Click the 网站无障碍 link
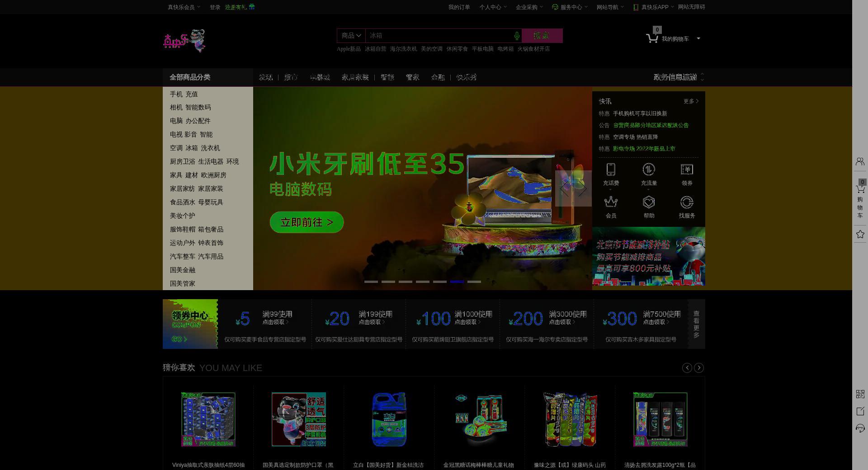 click(691, 7)
